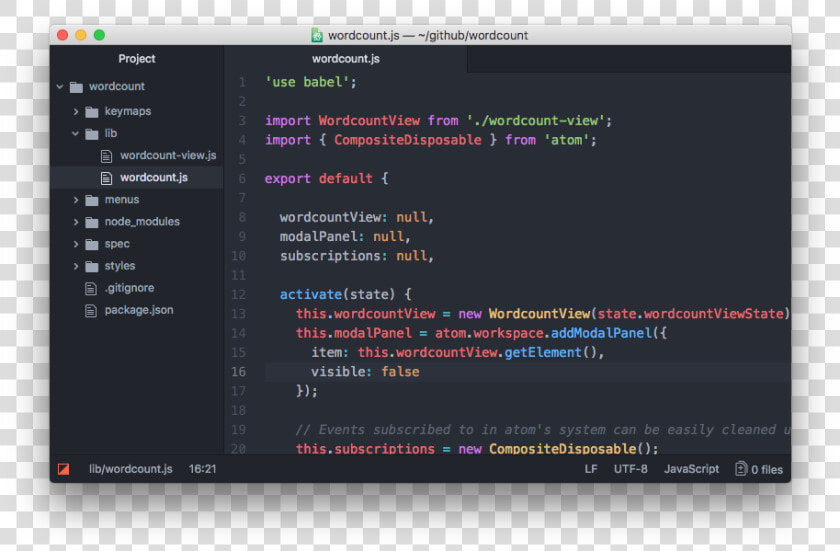Viewport: 840px width, 551px height.
Task: Click the "false" value on line 16
Action: pyautogui.click(x=400, y=372)
